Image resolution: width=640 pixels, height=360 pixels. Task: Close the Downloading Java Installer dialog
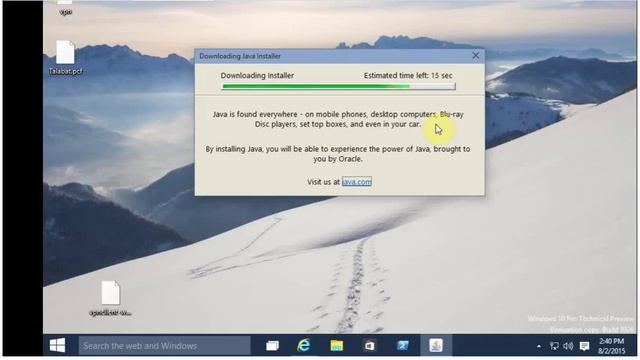476,56
